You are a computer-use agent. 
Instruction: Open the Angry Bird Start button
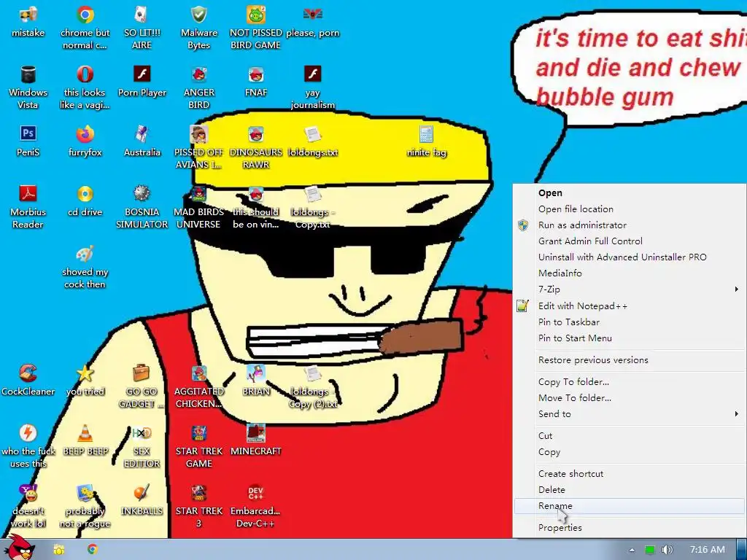tap(20, 548)
